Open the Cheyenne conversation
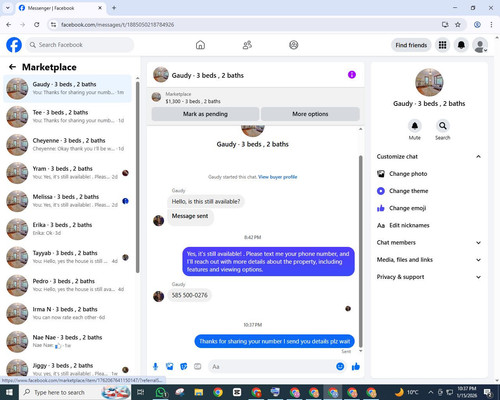 (67, 145)
